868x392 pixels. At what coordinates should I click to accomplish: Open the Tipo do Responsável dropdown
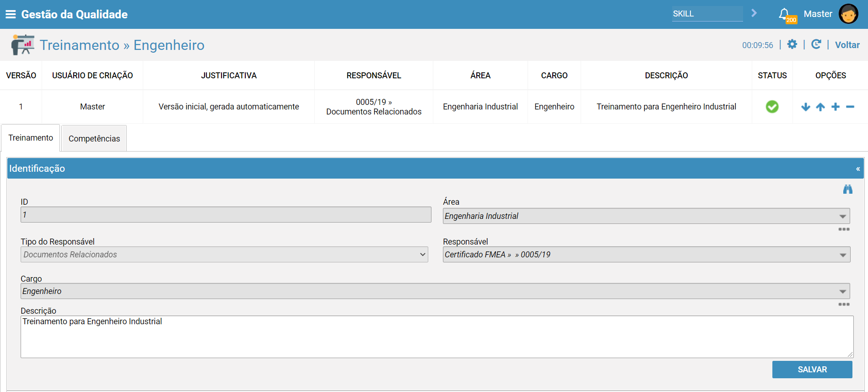pos(224,255)
